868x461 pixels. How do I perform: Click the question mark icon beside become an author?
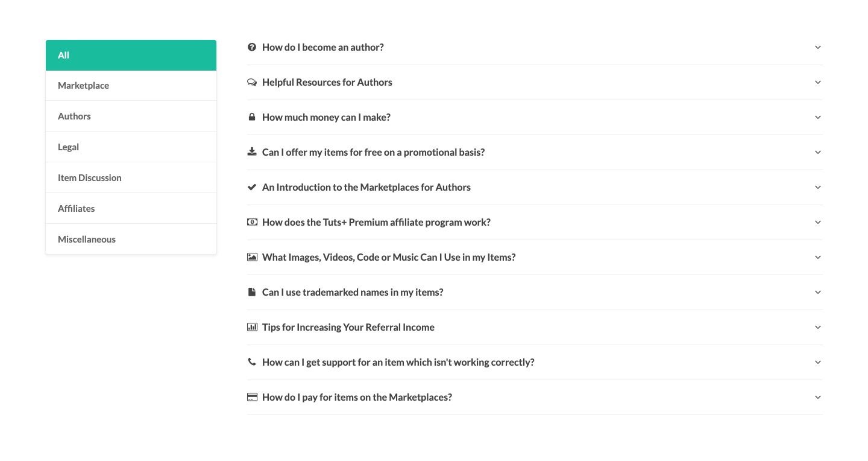[252, 47]
